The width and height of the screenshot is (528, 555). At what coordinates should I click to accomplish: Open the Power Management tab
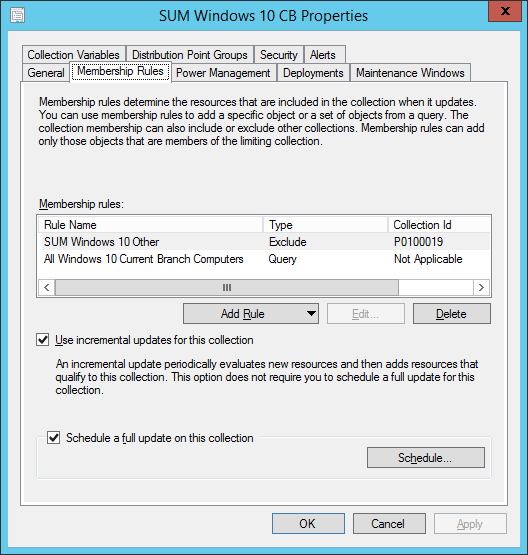point(223,73)
